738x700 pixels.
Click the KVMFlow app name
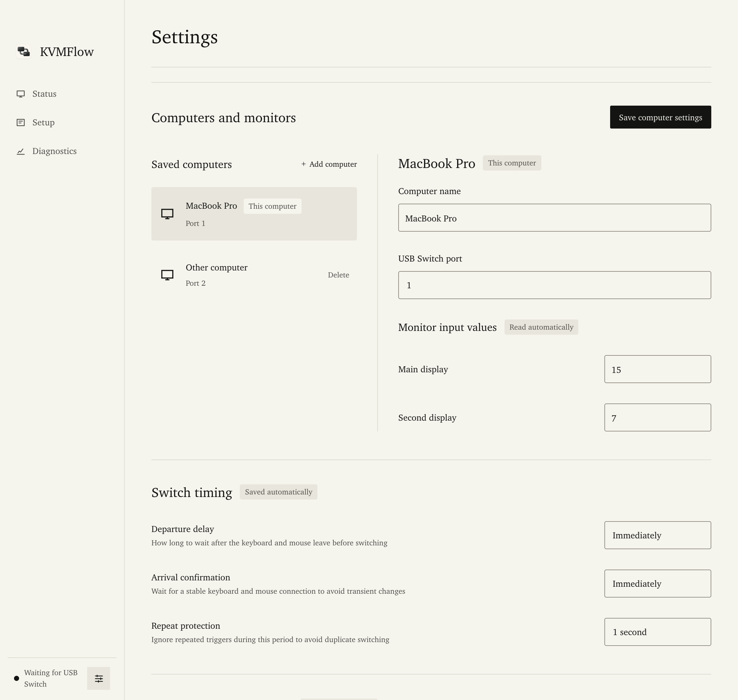tap(67, 52)
